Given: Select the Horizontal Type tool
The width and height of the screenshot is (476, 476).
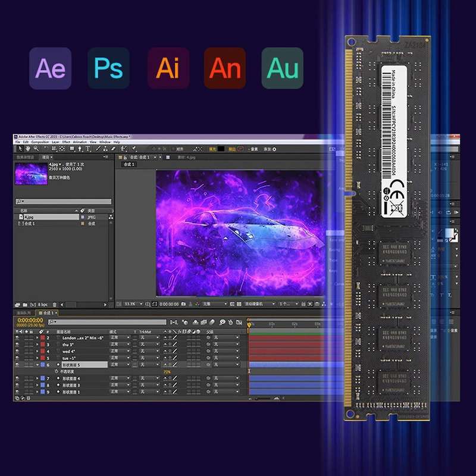Looking at the screenshot, I should [x=87, y=149].
